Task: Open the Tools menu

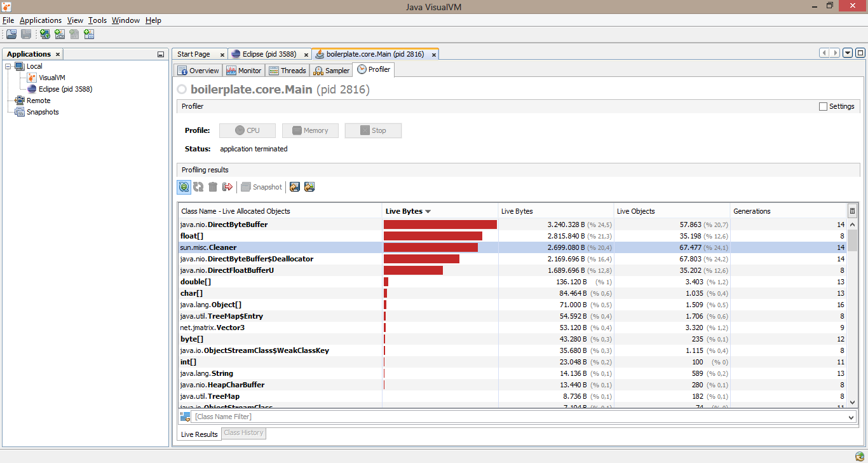Action: click(98, 20)
